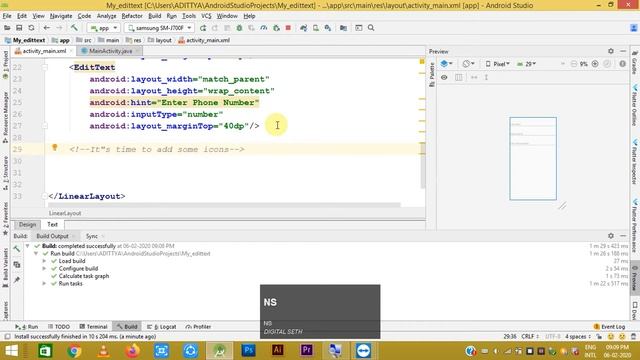Collapse the Build: completed successfully node
The image size is (640, 360).
click(27, 246)
